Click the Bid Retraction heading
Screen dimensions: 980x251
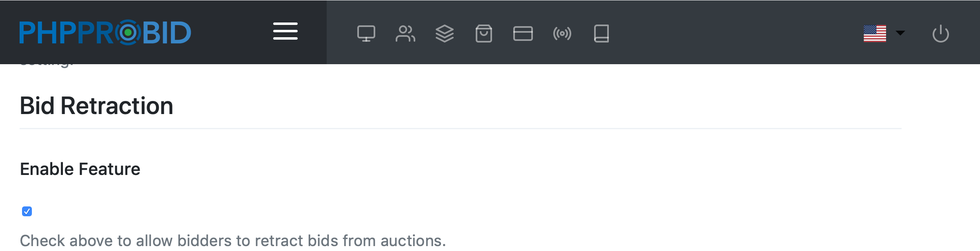click(96, 106)
